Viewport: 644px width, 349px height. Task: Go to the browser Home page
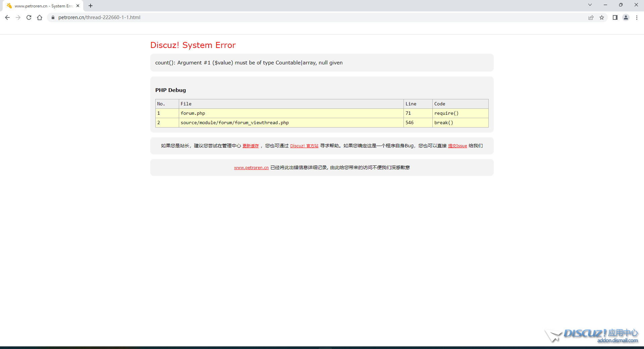pyautogui.click(x=40, y=17)
